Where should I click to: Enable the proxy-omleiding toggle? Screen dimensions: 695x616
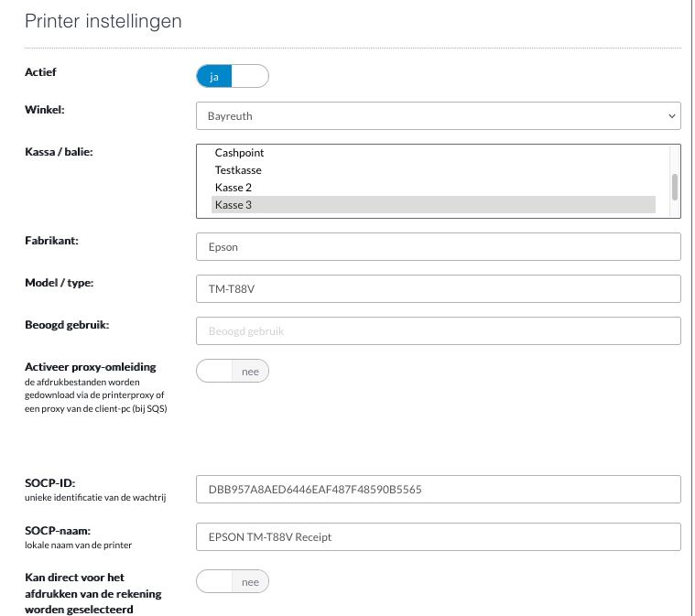click(233, 371)
